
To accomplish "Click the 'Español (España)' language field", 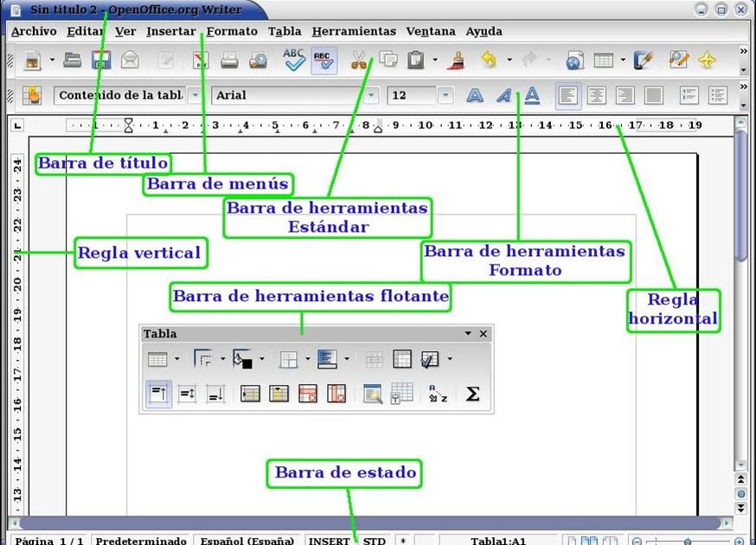I will click(247, 540).
